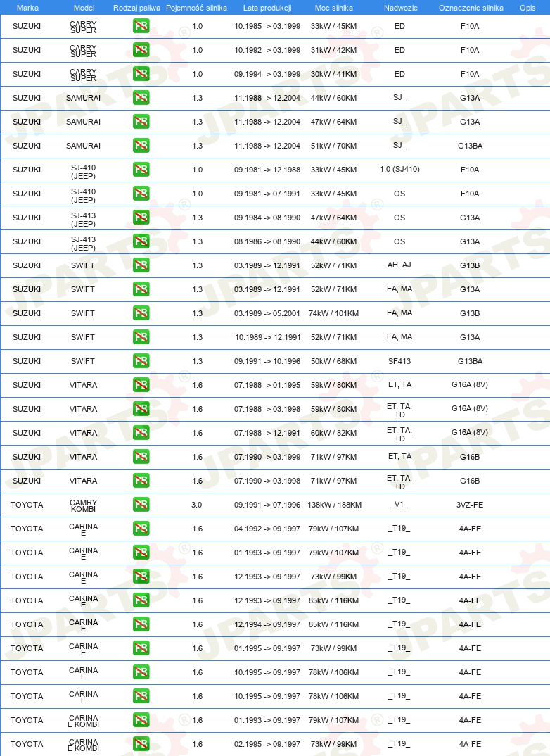Open fuel icon in SJ-410 row ending 07.1991
Image resolution: width=550 pixels, height=756 pixels.
(141, 194)
